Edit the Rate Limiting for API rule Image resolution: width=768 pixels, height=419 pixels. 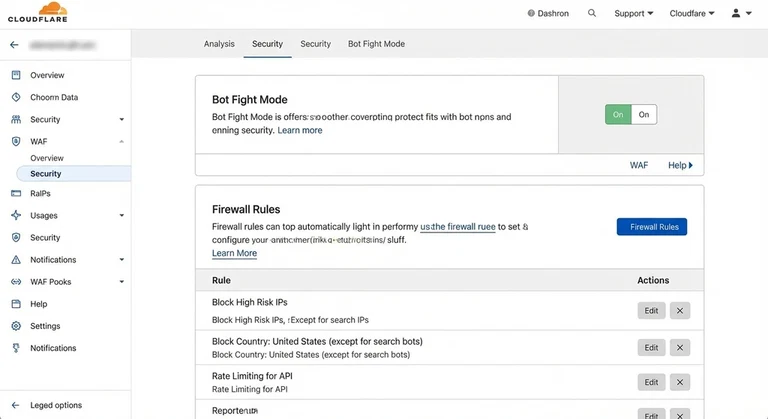[651, 383]
